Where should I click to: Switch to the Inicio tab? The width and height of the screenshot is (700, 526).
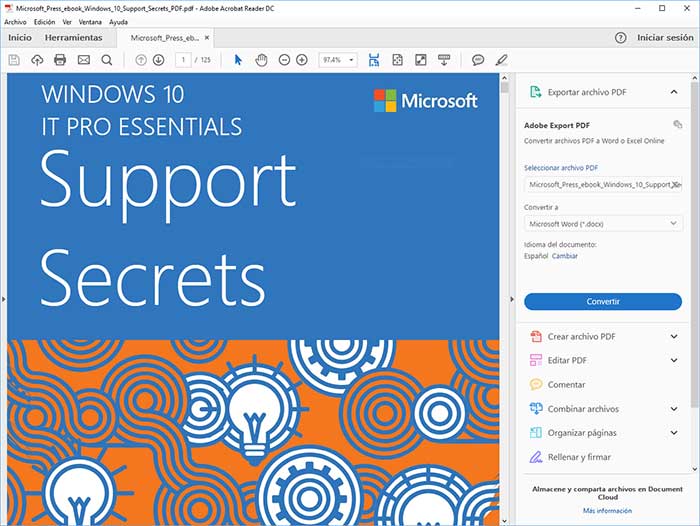pos(20,38)
